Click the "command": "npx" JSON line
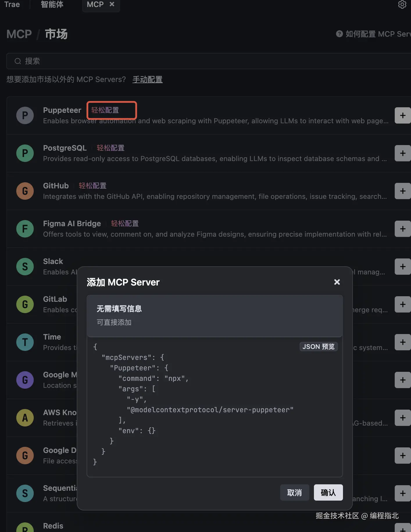The width and height of the screenshot is (411, 532). (x=153, y=378)
